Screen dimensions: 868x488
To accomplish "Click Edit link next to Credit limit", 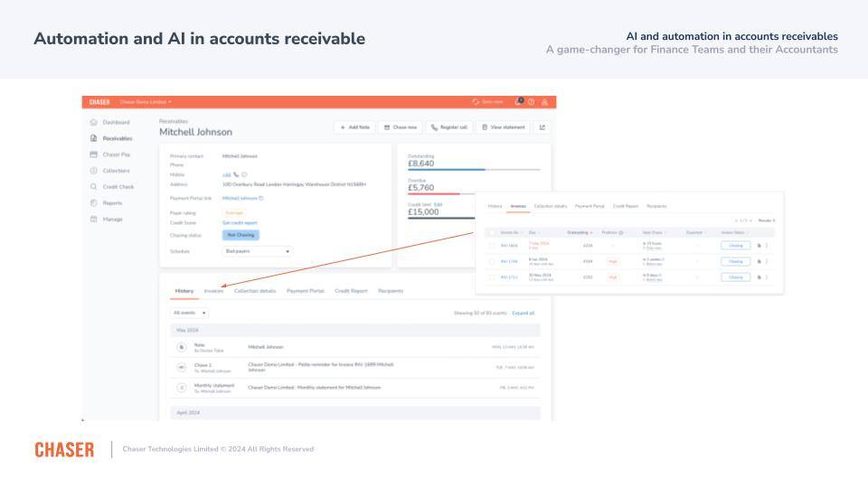I will click(x=438, y=205).
